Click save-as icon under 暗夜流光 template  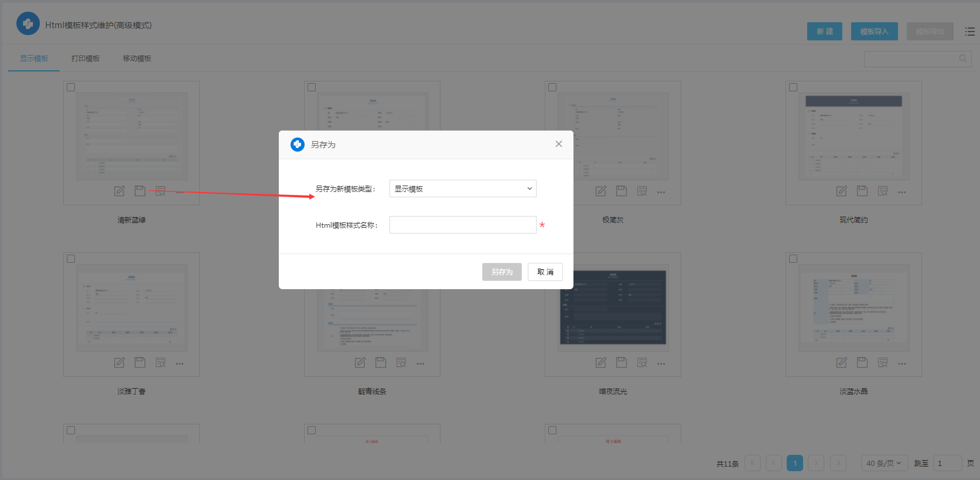click(x=622, y=363)
